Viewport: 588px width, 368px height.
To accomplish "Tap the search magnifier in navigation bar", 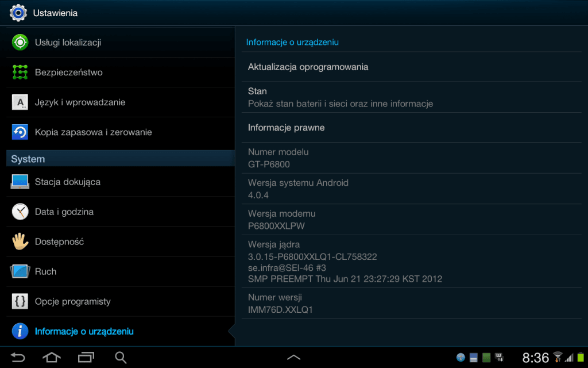I will pyautogui.click(x=121, y=358).
